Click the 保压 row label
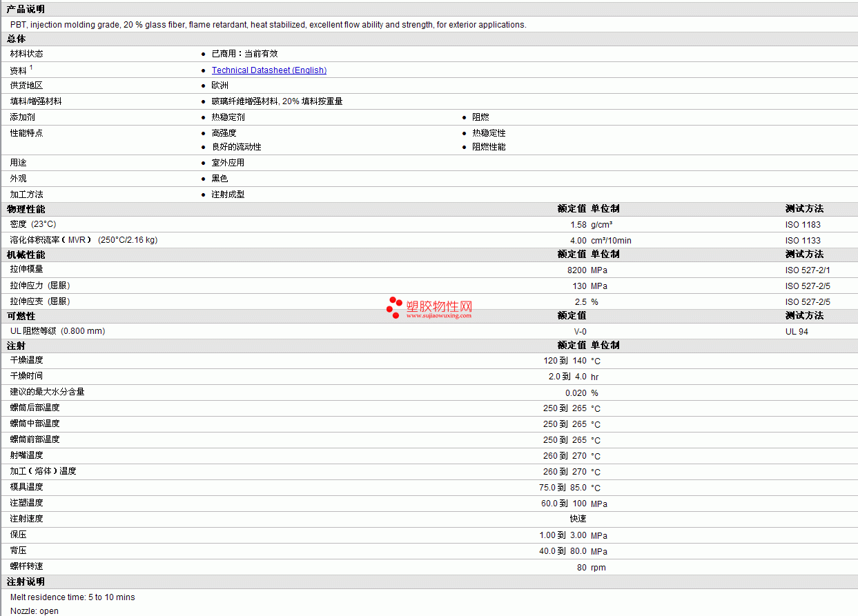Image resolution: width=858 pixels, height=616 pixels. point(18,535)
